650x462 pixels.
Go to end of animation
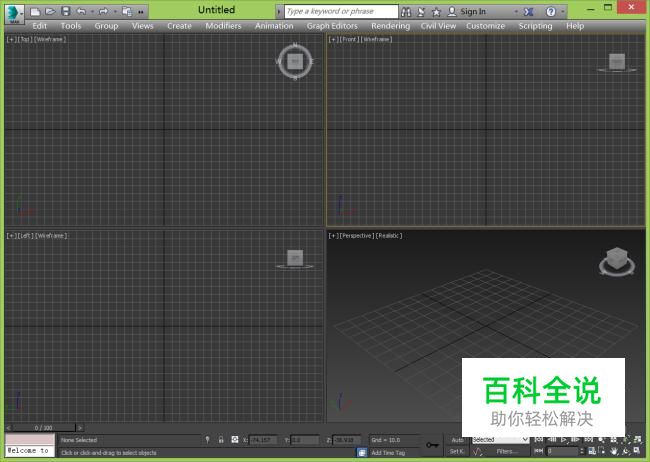[589, 440]
